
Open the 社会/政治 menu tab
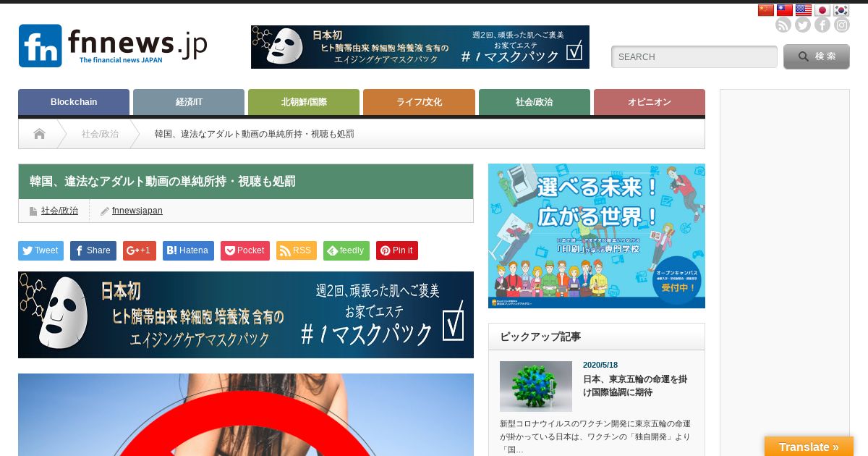pos(535,102)
